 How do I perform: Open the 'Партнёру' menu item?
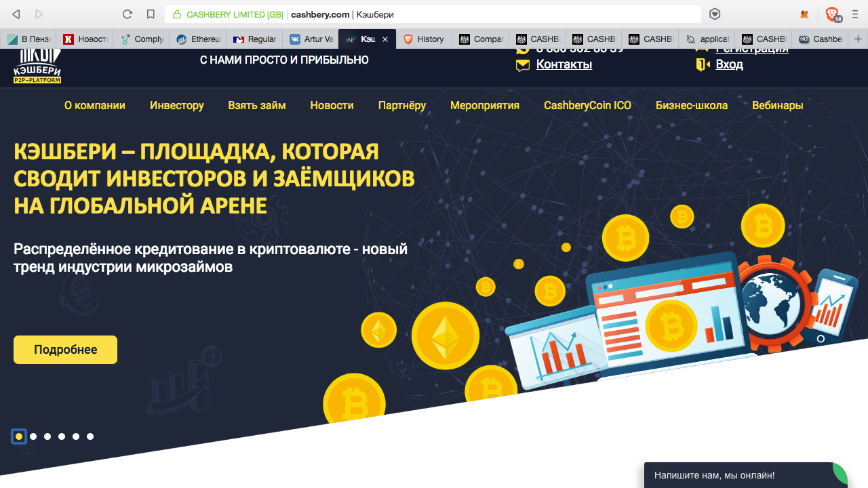[402, 105]
